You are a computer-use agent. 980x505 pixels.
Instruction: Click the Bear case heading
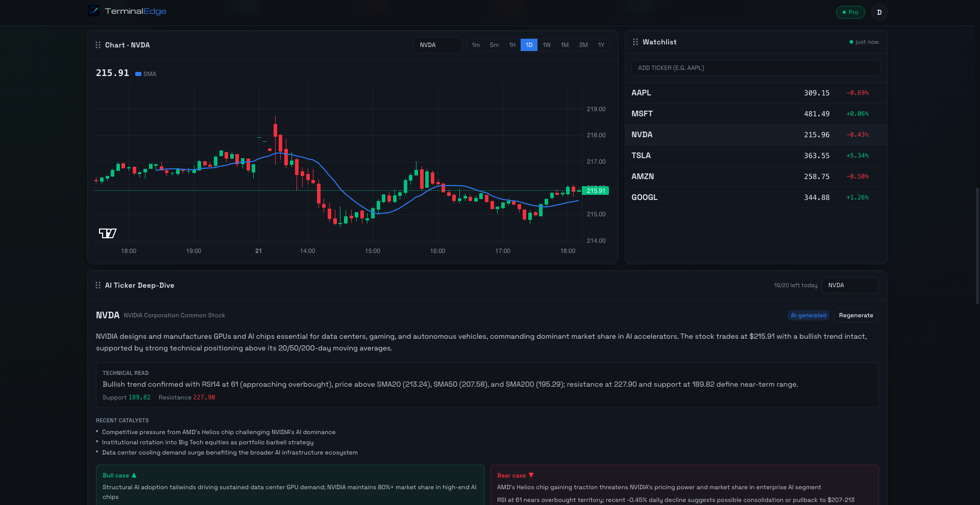point(516,475)
